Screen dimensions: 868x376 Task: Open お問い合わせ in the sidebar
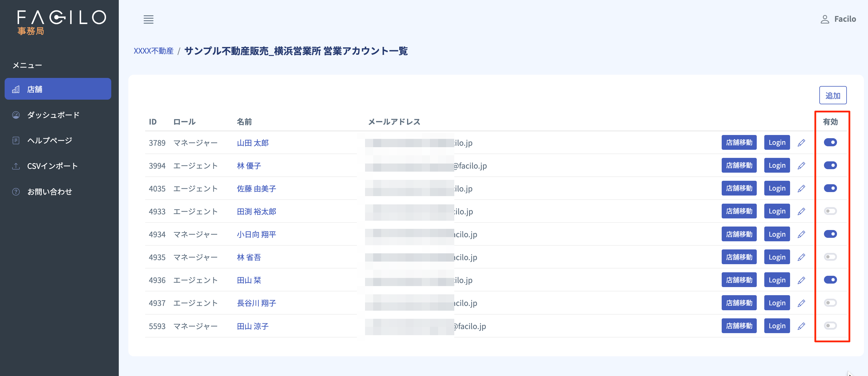click(58, 192)
